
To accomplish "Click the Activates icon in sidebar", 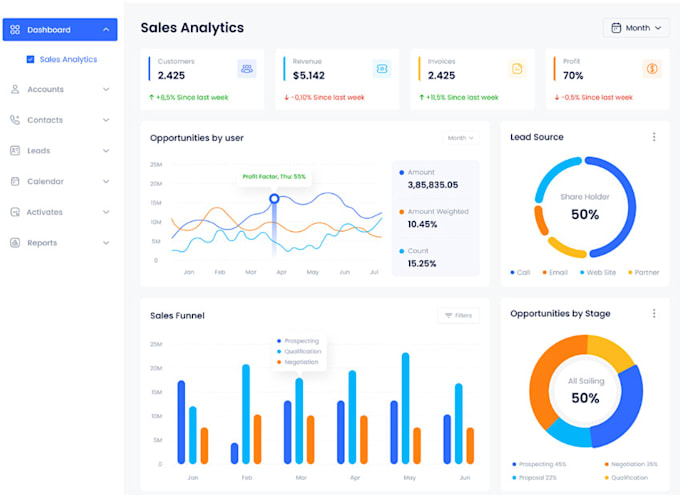I will point(15,212).
